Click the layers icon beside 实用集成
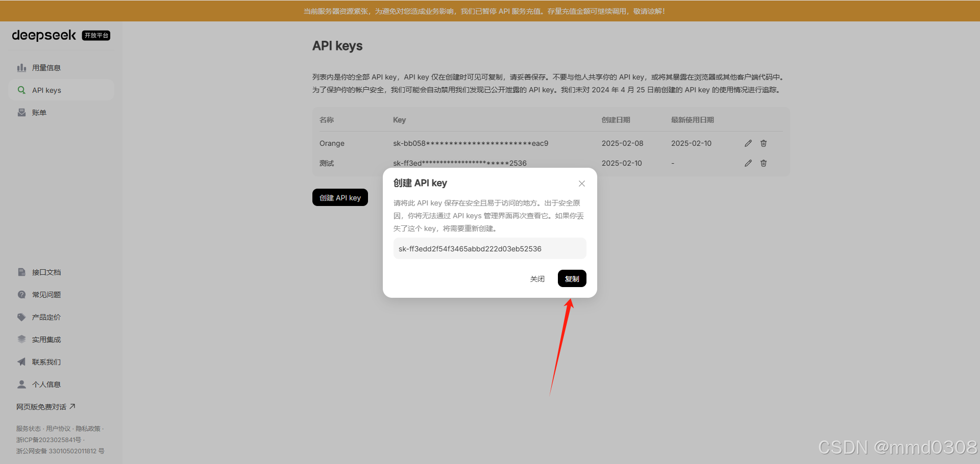Viewport: 980px width, 464px height. pos(21,340)
